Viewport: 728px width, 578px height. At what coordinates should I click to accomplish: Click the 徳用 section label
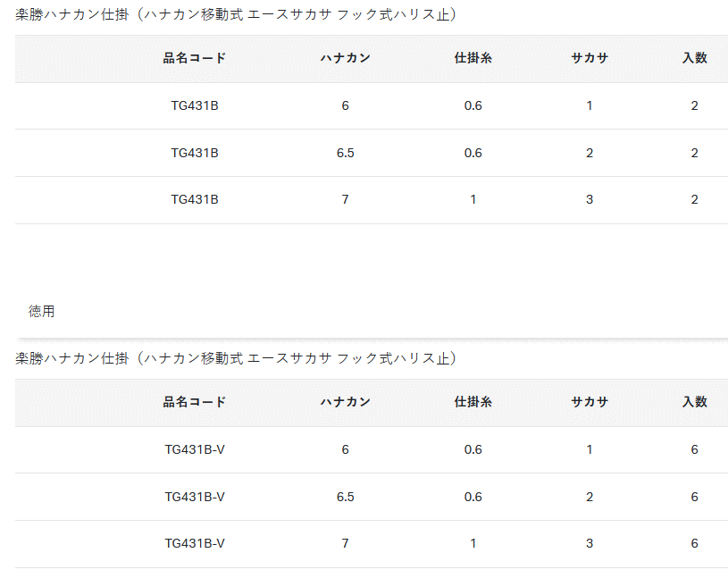point(41,311)
